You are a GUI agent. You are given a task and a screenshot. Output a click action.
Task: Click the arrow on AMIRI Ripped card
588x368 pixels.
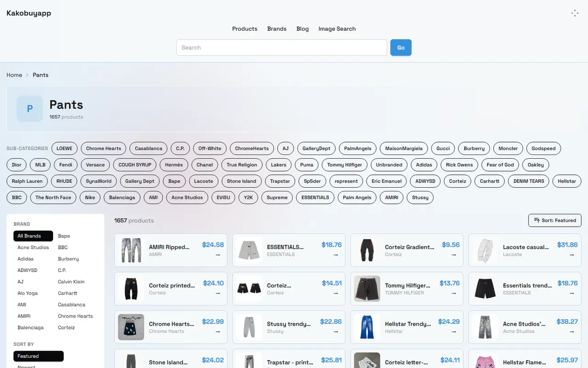point(218,254)
